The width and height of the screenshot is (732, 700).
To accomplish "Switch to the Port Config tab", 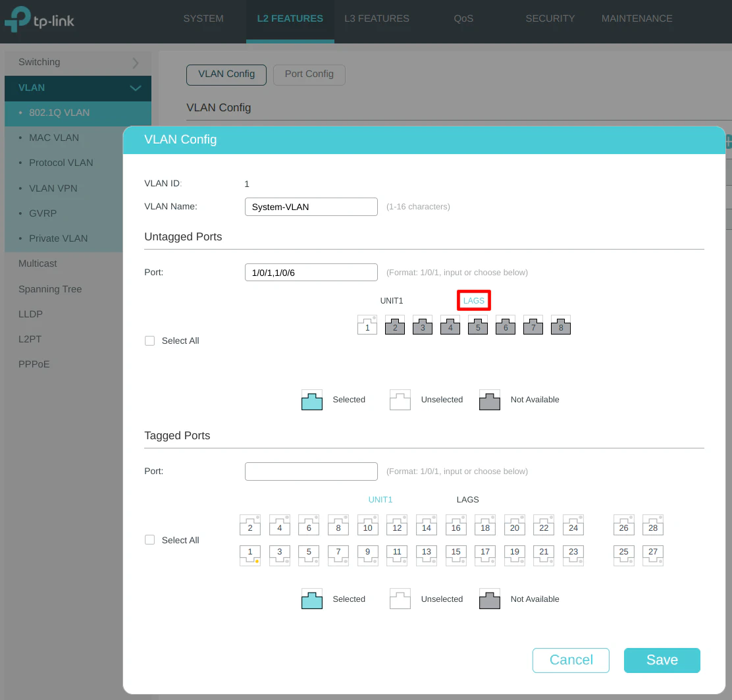I will point(309,74).
